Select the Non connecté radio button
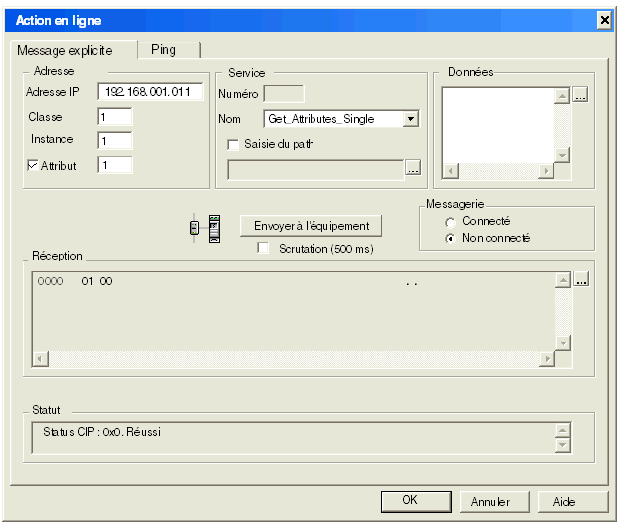Viewport: 625px width, 522px height. (x=450, y=238)
